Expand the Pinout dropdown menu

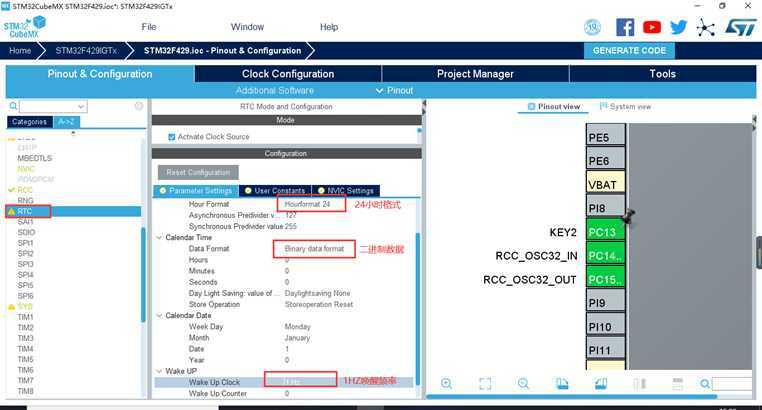click(394, 90)
